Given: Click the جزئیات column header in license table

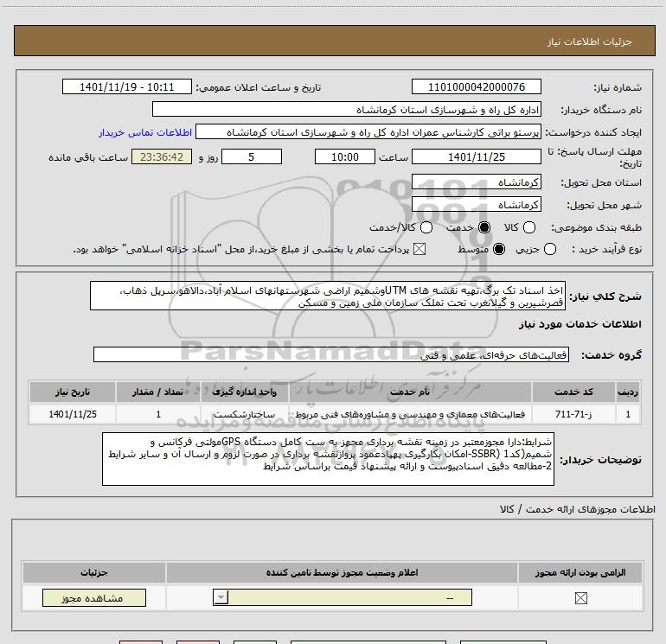Looking at the screenshot, I should pos(94,572).
